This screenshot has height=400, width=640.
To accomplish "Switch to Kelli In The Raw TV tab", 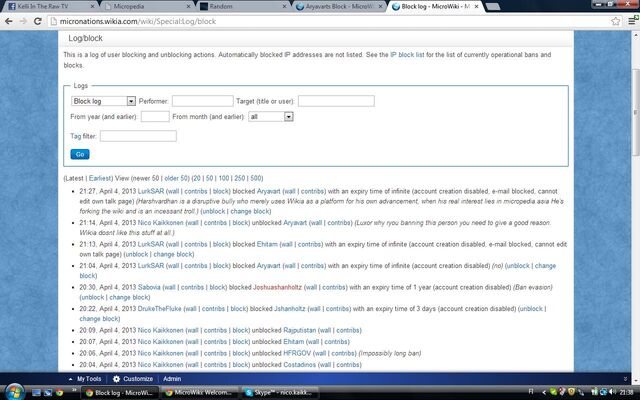I will [x=51, y=7].
